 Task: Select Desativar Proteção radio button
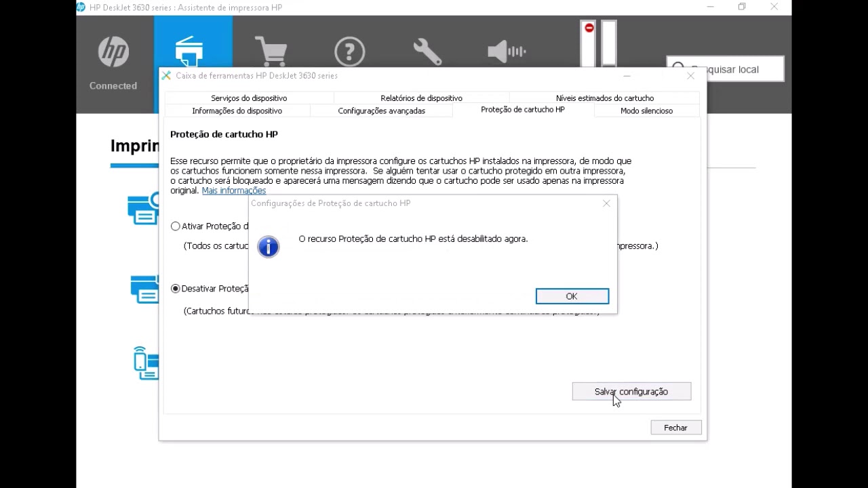pyautogui.click(x=176, y=289)
